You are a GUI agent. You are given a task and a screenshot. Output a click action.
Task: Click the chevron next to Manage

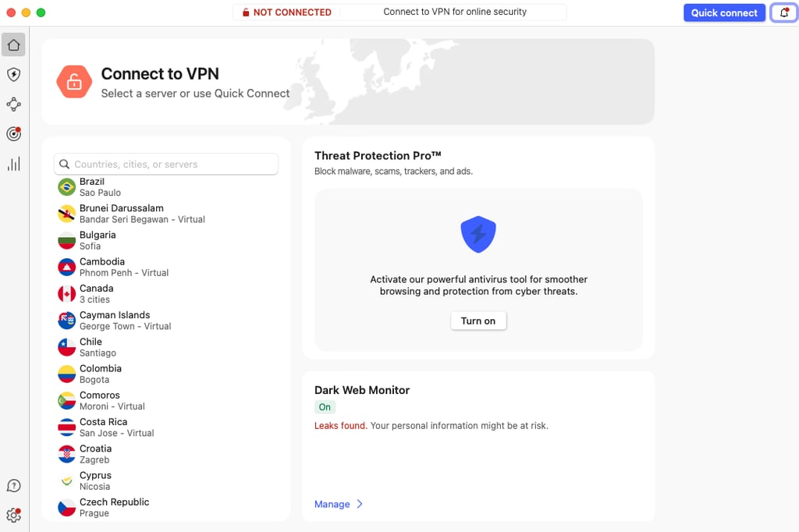(360, 504)
